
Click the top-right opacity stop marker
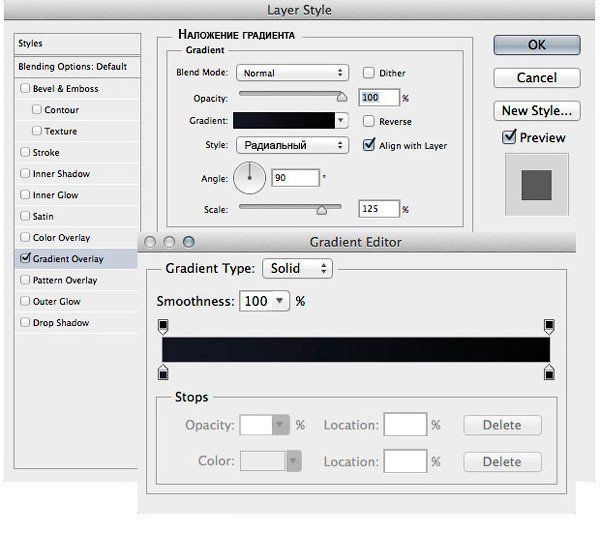[549, 326]
